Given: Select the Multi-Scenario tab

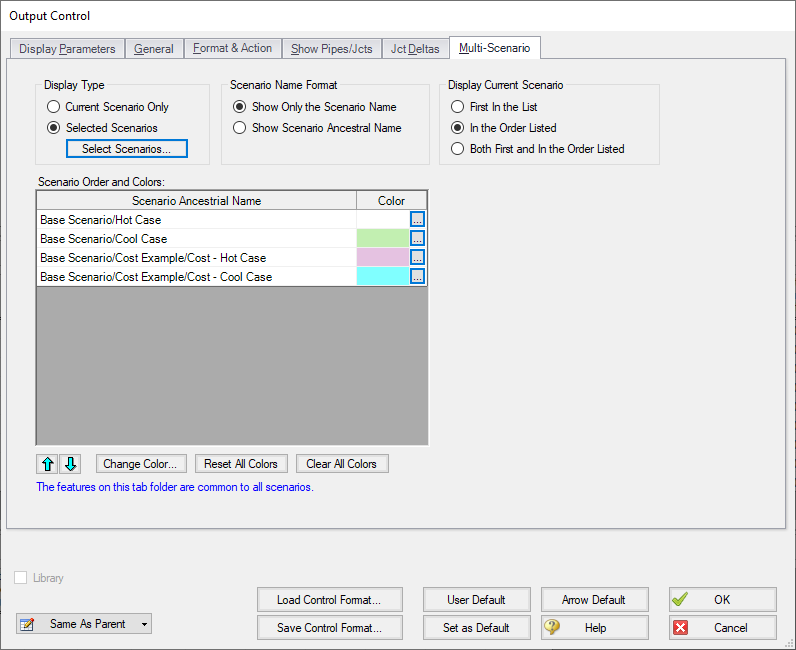Looking at the screenshot, I should click(x=494, y=48).
